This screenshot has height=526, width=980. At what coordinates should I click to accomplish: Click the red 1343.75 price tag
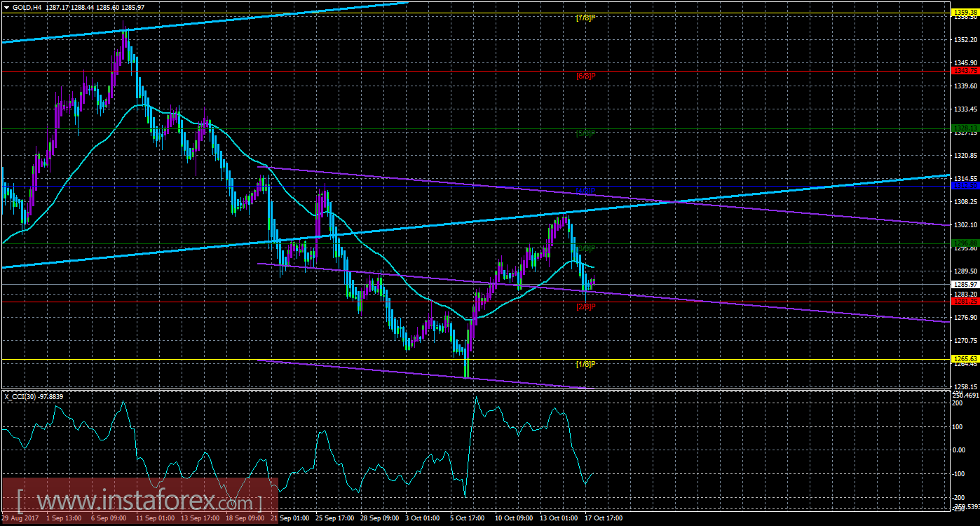click(965, 71)
